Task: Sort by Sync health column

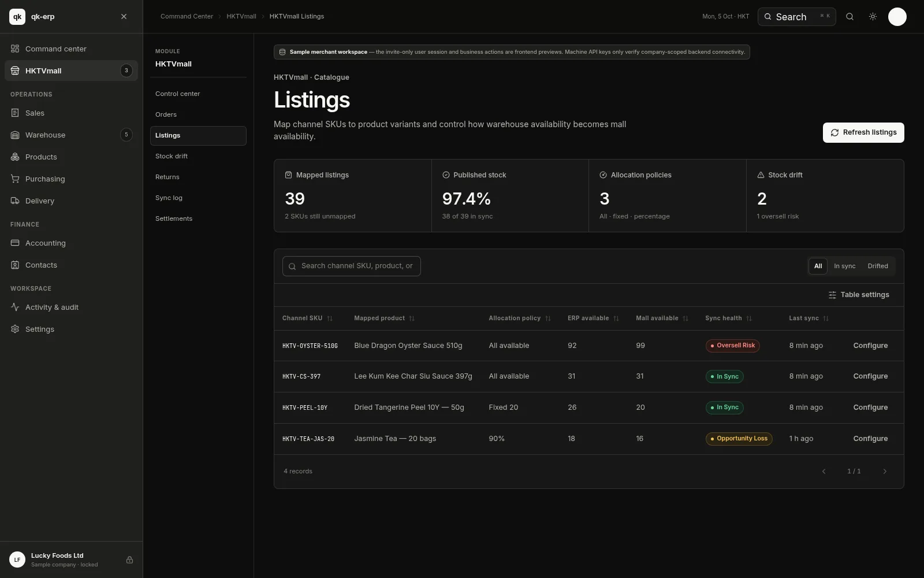Action: point(728,318)
